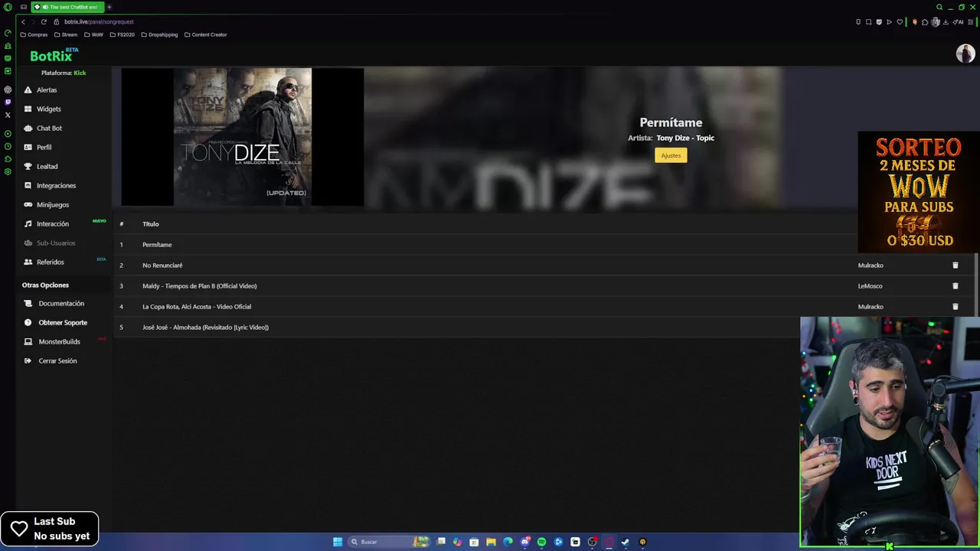Open the Widgets section

point(48,109)
